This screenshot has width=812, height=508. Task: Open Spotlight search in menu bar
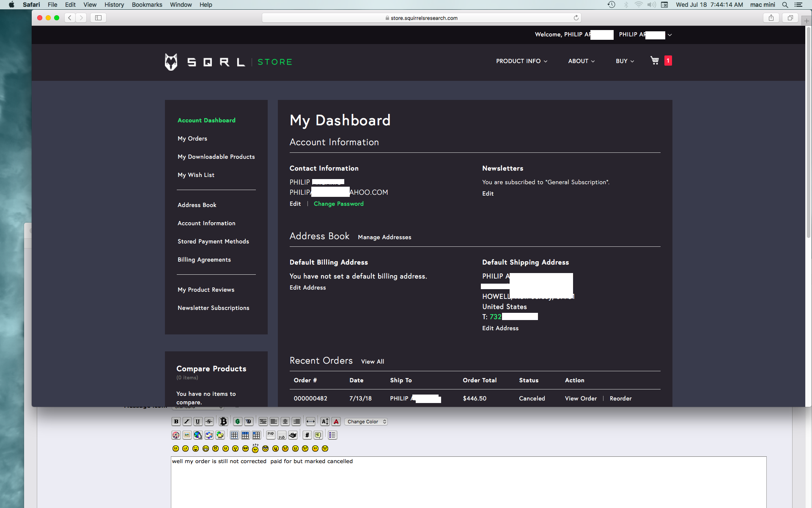[x=785, y=5]
